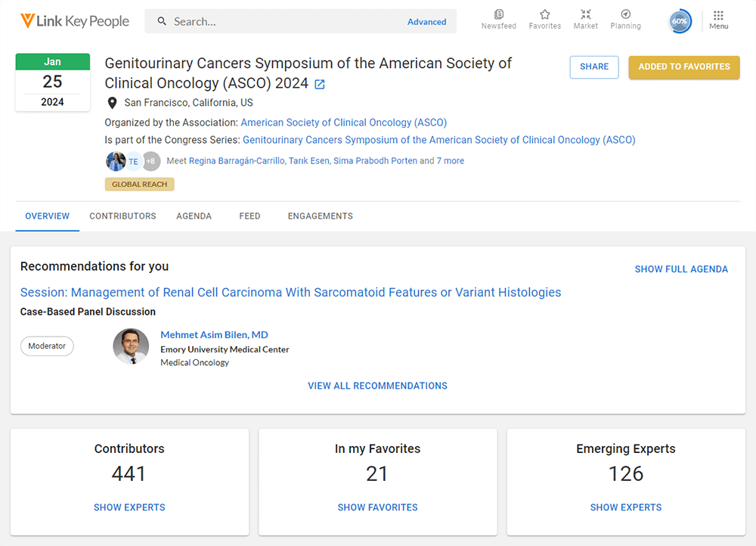The image size is (756, 546).
Task: Click Show Full Agenda
Action: 680,269
